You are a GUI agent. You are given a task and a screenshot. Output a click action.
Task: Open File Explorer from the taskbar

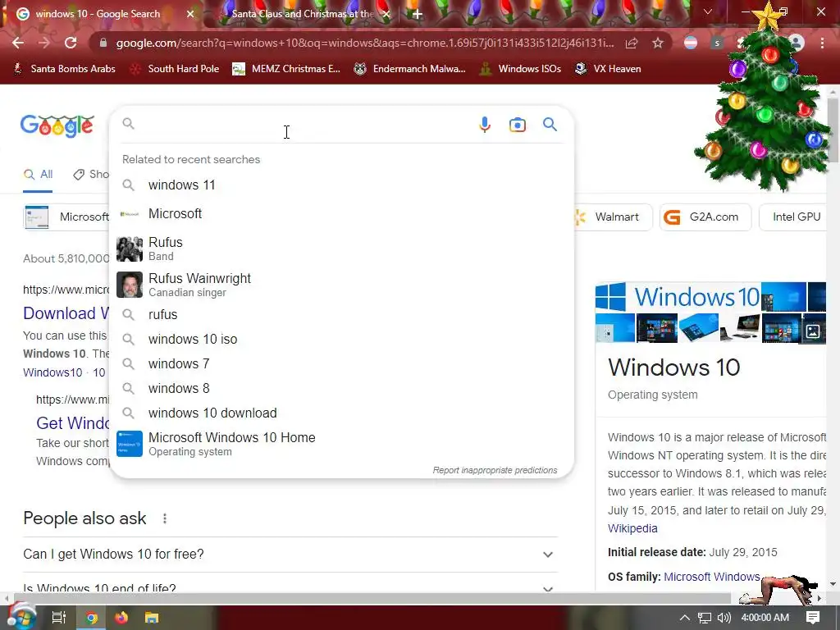pyautogui.click(x=152, y=618)
